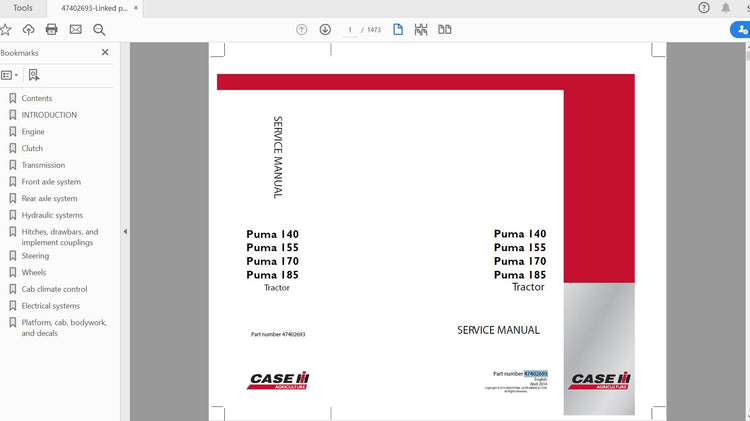
Task: Open Platform, cab, bodywork, and decals bookmark
Action: (x=64, y=328)
